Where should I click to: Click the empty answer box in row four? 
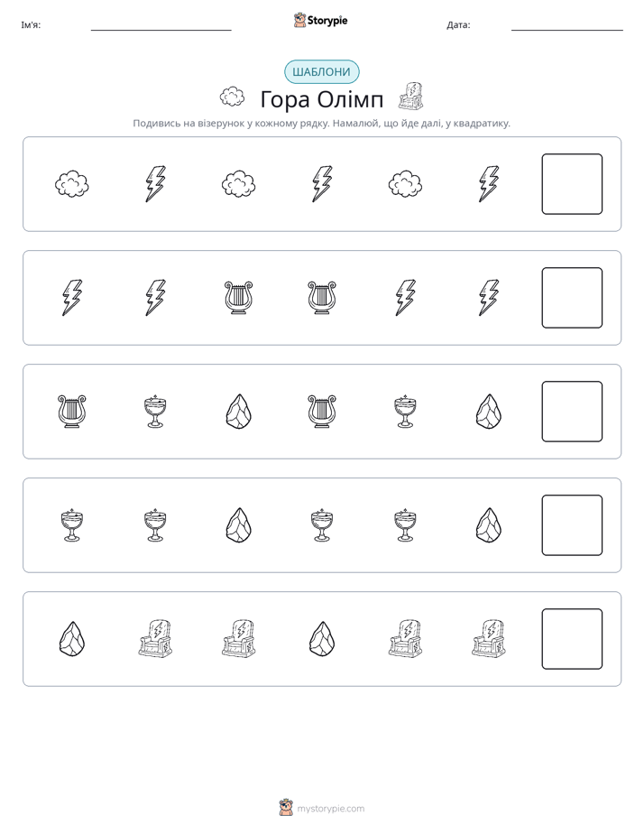pos(572,525)
